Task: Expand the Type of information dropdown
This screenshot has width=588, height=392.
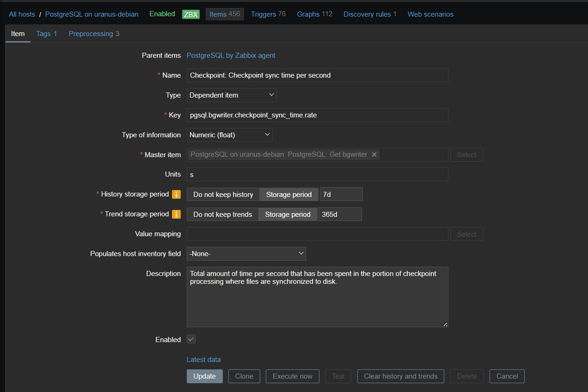Action: point(230,135)
